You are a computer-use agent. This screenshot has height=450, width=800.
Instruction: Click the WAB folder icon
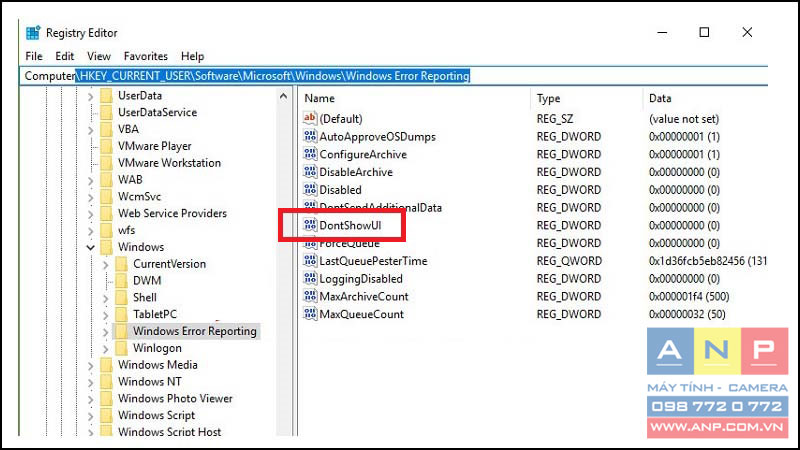coord(106,180)
